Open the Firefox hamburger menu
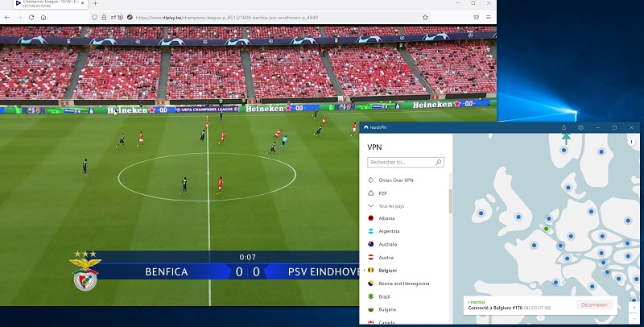The image size is (644, 327). tap(490, 17)
